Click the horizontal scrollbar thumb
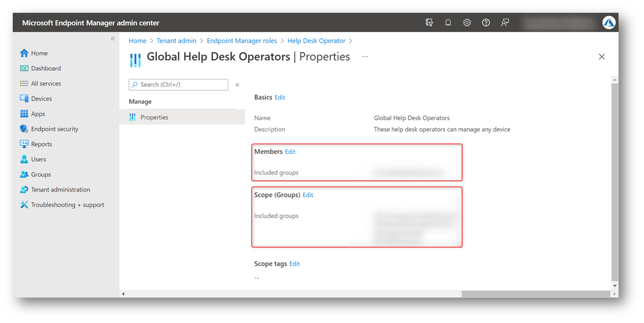 [x=536, y=294]
